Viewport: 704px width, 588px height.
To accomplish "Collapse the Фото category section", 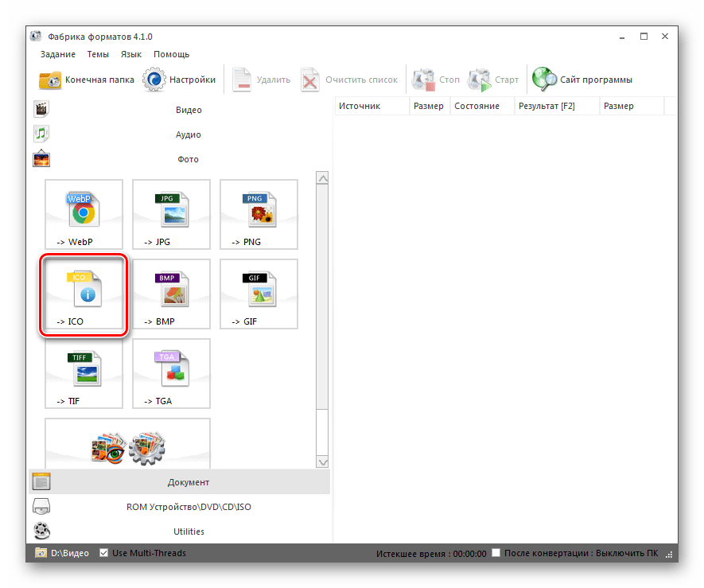I will click(x=180, y=159).
